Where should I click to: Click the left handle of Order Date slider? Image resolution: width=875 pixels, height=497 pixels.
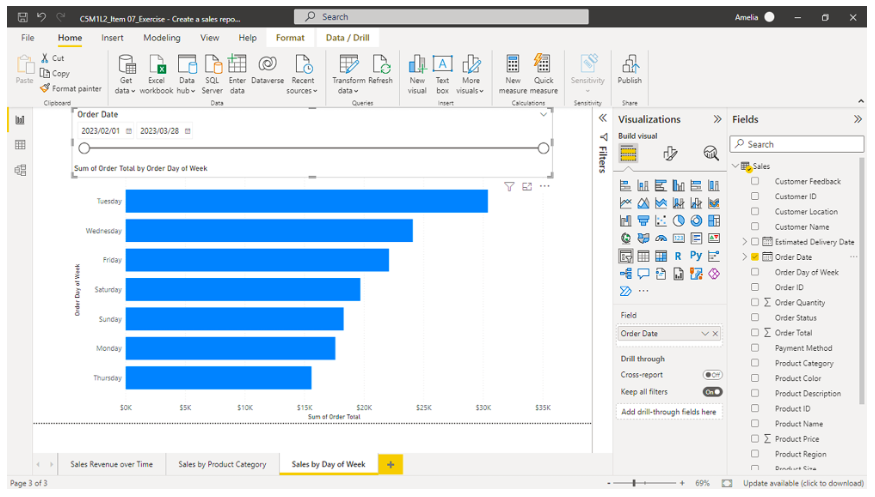(84, 148)
